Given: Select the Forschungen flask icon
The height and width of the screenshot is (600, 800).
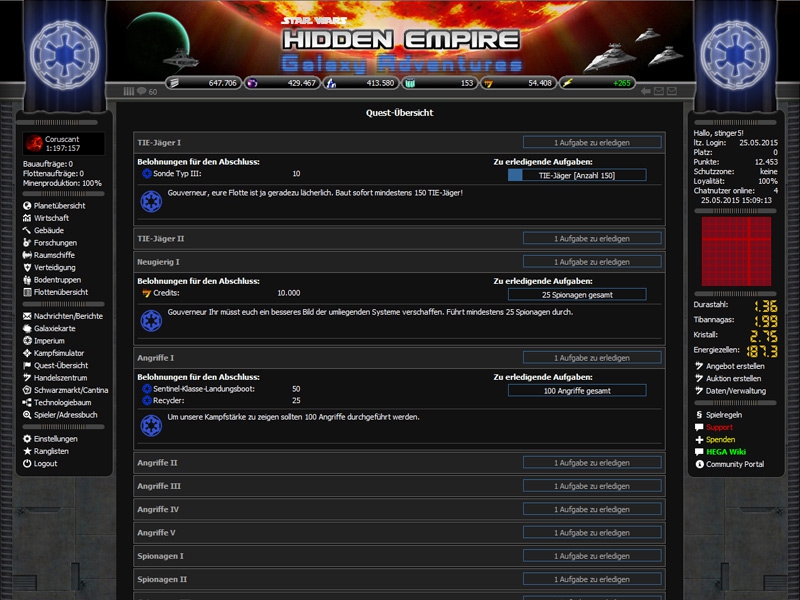Looking at the screenshot, I should (x=27, y=243).
